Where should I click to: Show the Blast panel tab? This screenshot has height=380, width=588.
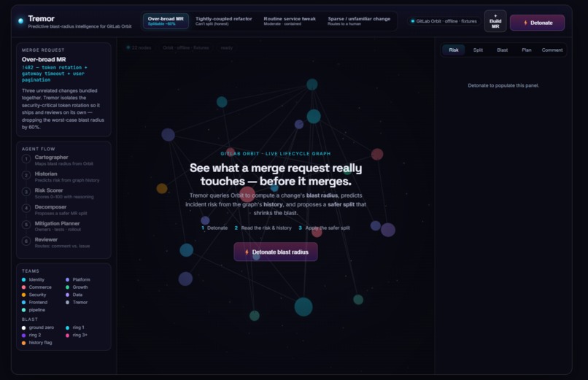pos(502,50)
